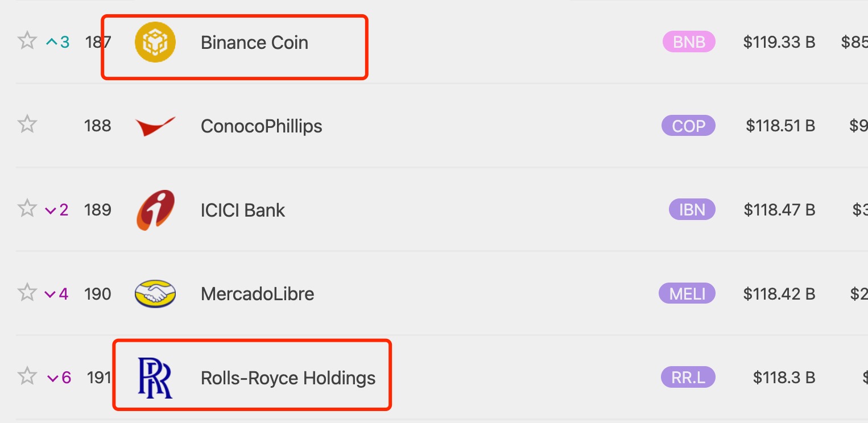Screen dimensions: 868x423
Task: Star ICICI Bank as favorite
Action: point(27,208)
